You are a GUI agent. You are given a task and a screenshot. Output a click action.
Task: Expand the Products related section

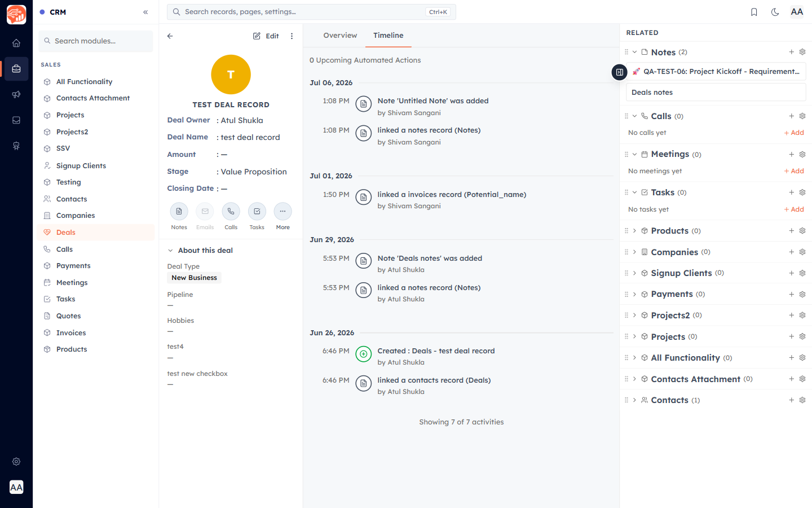point(635,231)
